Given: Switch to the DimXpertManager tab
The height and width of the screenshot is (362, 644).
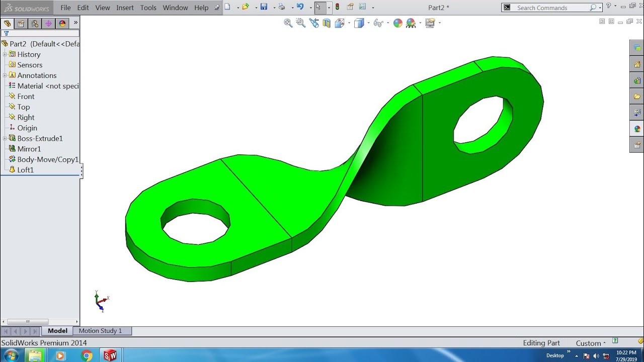Looking at the screenshot, I should [x=48, y=24].
